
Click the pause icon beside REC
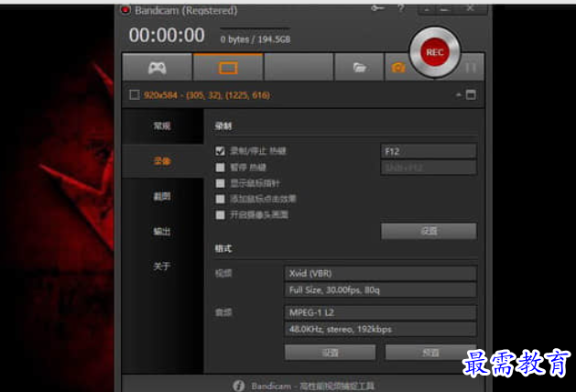(471, 68)
